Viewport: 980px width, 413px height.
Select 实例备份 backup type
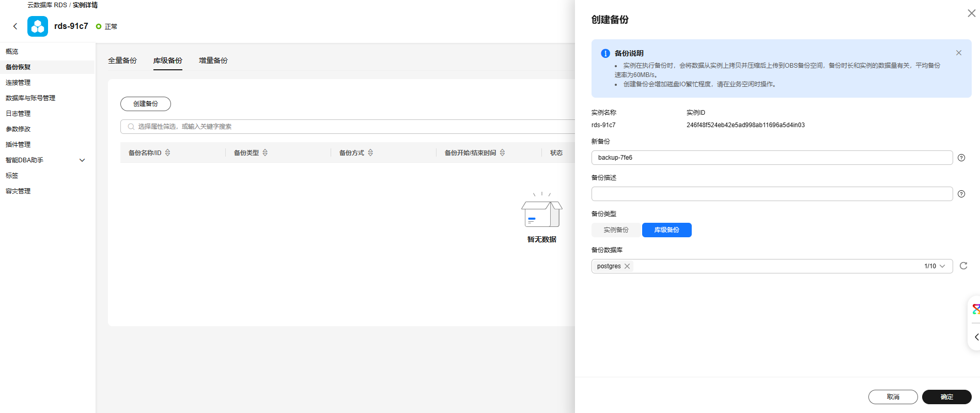(x=616, y=230)
